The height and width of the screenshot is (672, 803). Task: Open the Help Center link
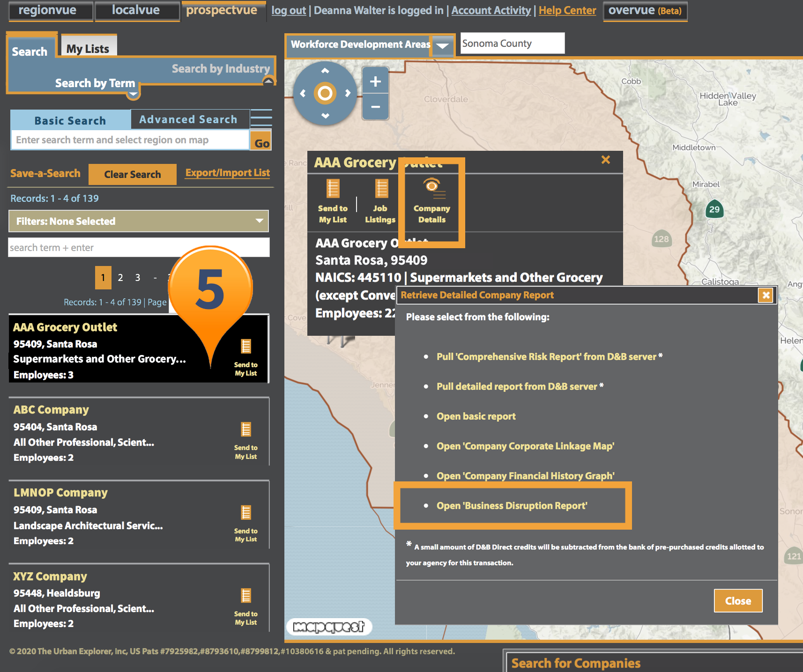pyautogui.click(x=567, y=10)
